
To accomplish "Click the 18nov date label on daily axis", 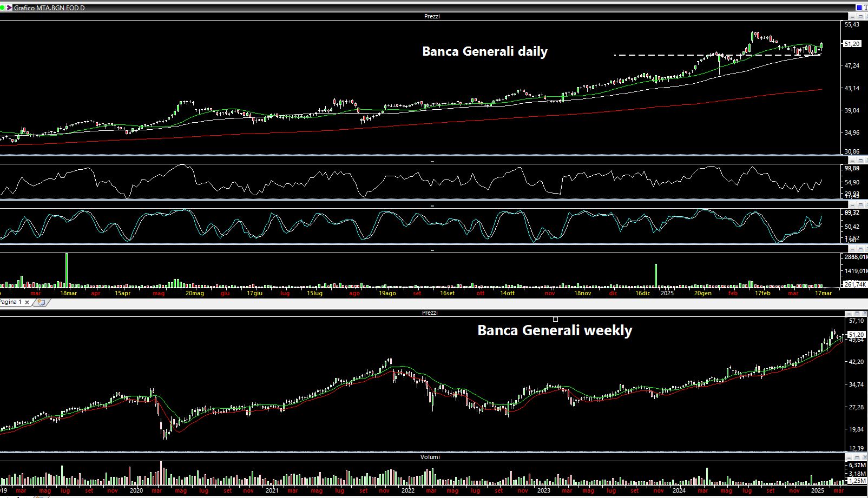I will 583,293.
